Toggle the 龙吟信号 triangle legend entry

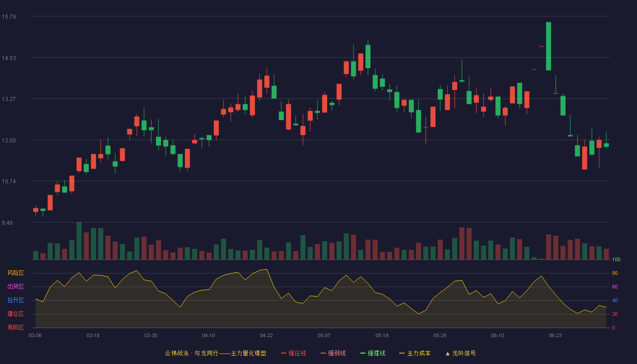click(x=460, y=353)
